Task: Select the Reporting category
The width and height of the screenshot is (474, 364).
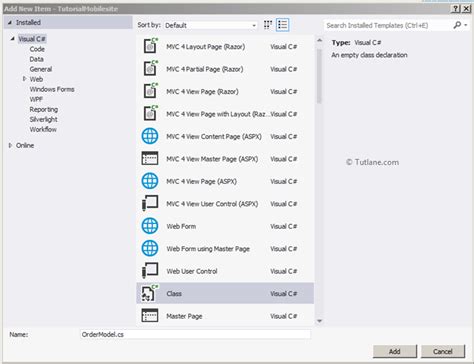Action: tap(43, 109)
